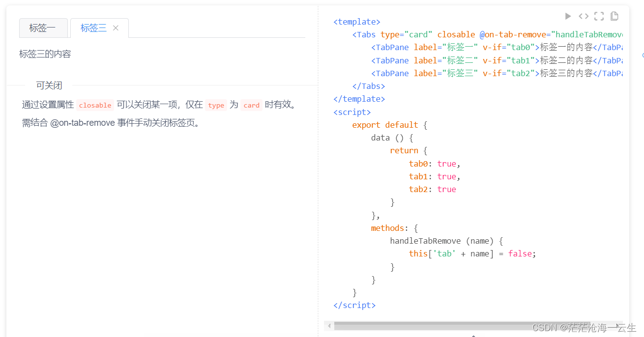Switch to the 标签一 tab

tap(43, 28)
